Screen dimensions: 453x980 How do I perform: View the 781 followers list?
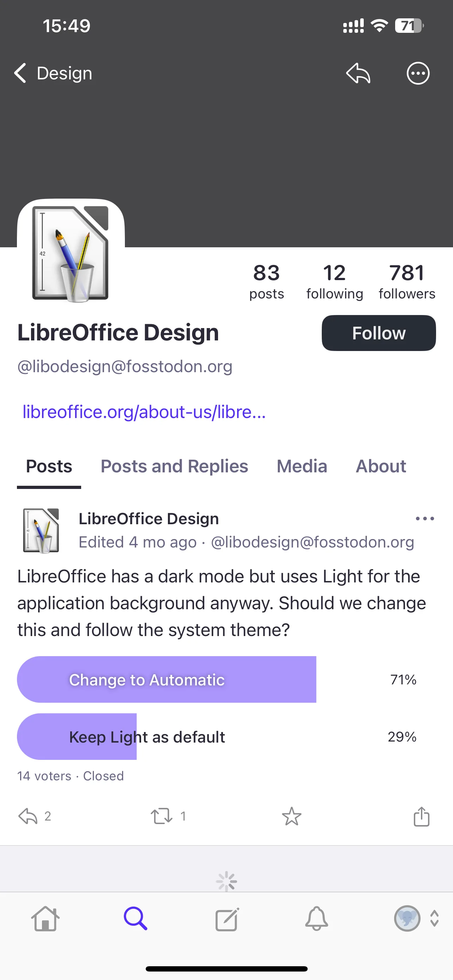pos(407,282)
